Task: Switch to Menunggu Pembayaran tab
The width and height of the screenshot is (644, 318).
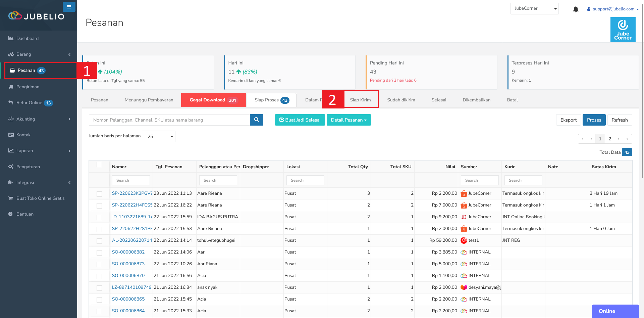Action: [149, 100]
